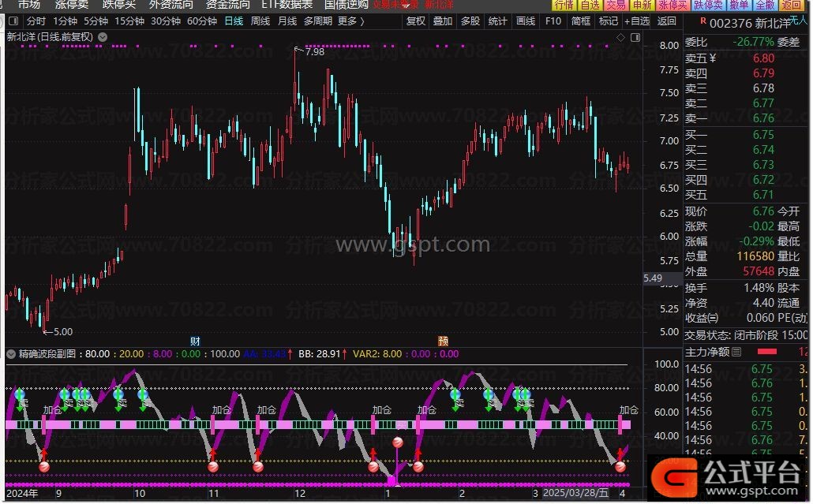Open the 统计 statistics tool
Viewport: 813px width, 504px height.
pyautogui.click(x=497, y=21)
